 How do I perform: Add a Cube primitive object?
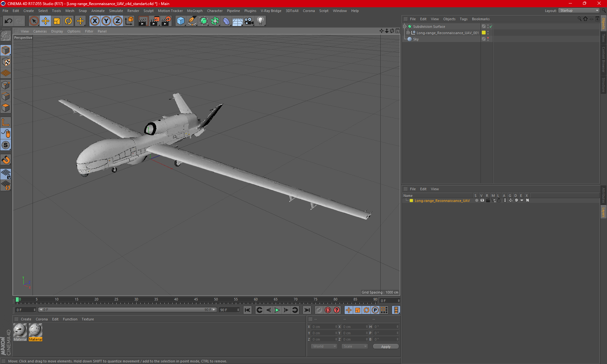point(181,21)
